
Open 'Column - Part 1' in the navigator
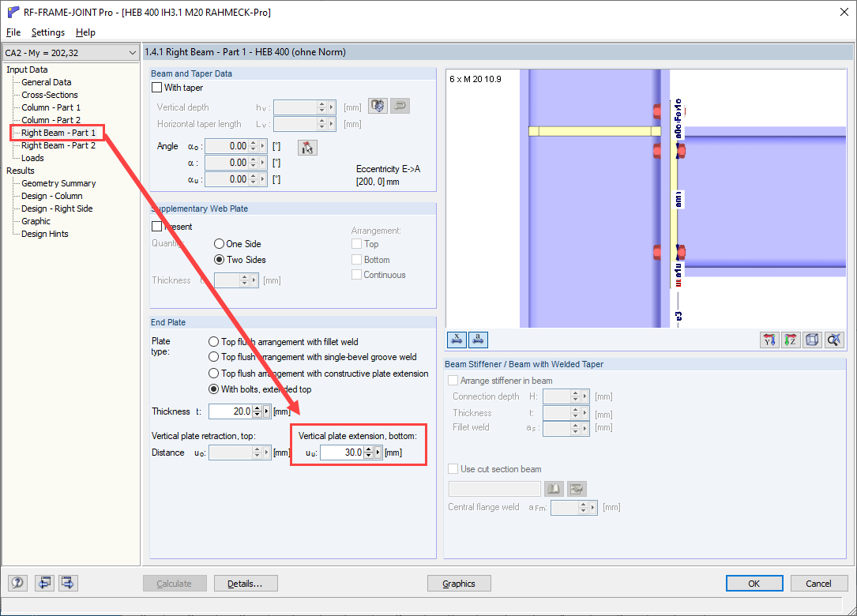51,107
